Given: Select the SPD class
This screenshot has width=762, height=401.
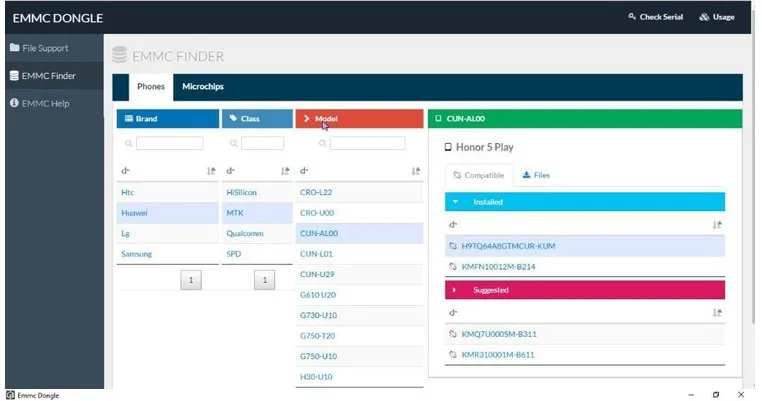Looking at the screenshot, I should tap(257, 254).
